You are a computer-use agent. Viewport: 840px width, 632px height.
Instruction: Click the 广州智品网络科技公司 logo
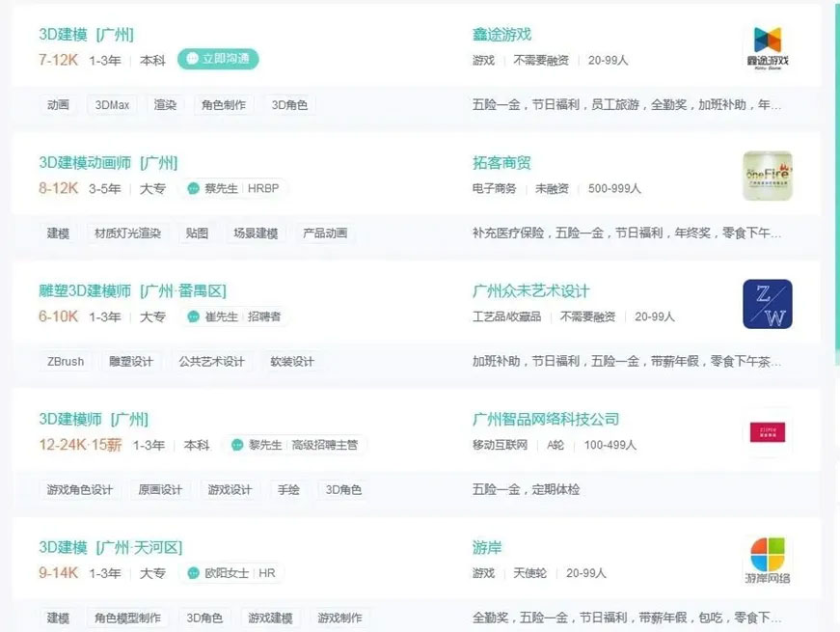(767, 430)
